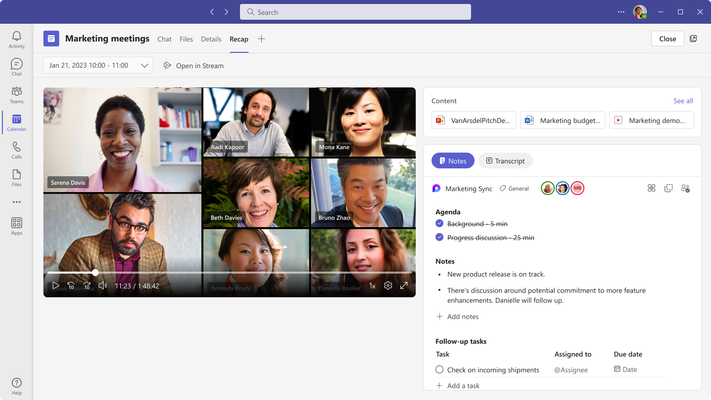Image resolution: width=711 pixels, height=400 pixels.
Task: Uncheck Progress discussion – 25 min item
Action: point(439,237)
